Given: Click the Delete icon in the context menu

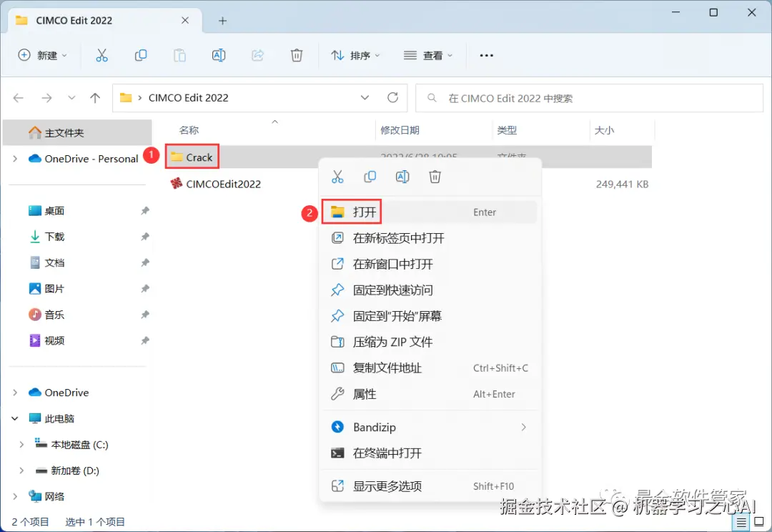Looking at the screenshot, I should 435,177.
